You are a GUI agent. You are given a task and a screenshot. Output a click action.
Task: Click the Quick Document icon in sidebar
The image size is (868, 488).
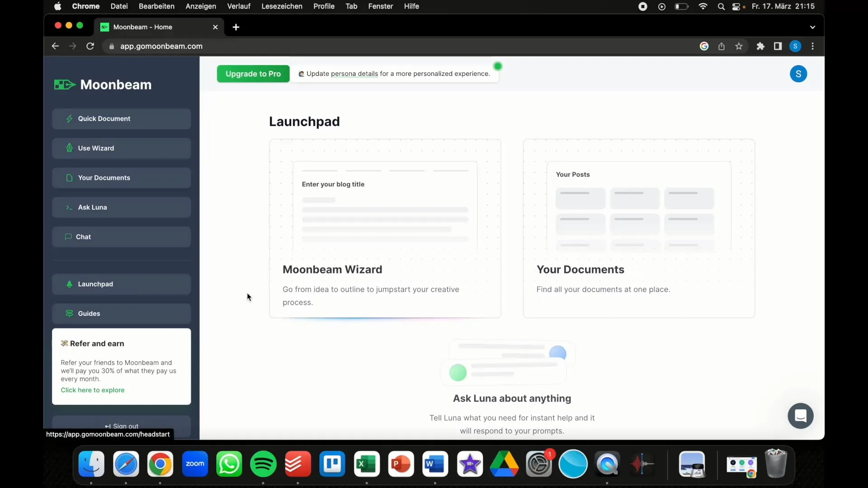point(69,118)
